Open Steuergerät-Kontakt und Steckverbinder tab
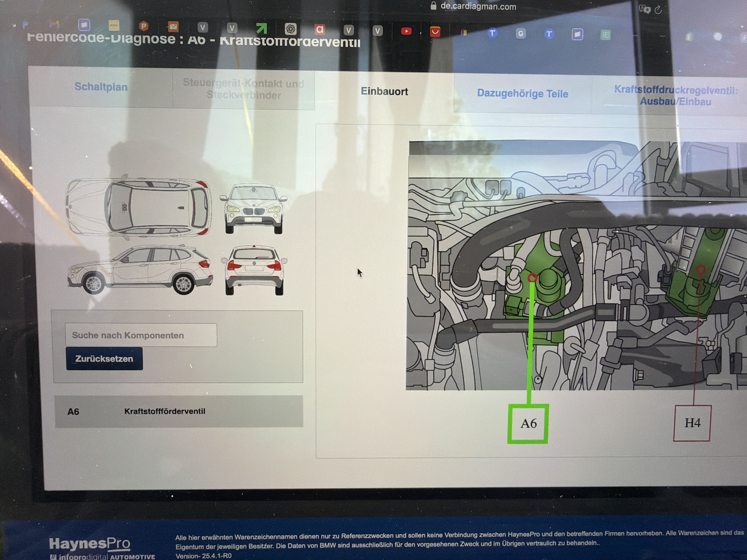This screenshot has height=560, width=747. (x=243, y=89)
